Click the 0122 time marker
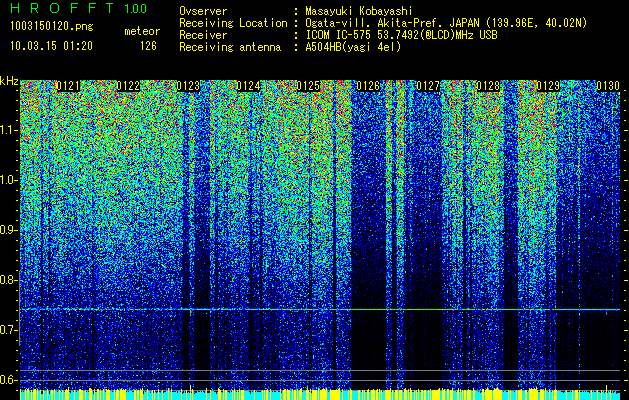Image resolution: width=629 pixels, height=400 pixels. [128, 86]
